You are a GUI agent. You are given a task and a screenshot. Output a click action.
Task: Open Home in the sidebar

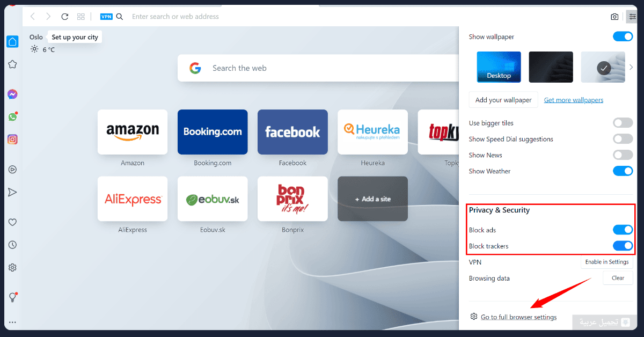12,41
